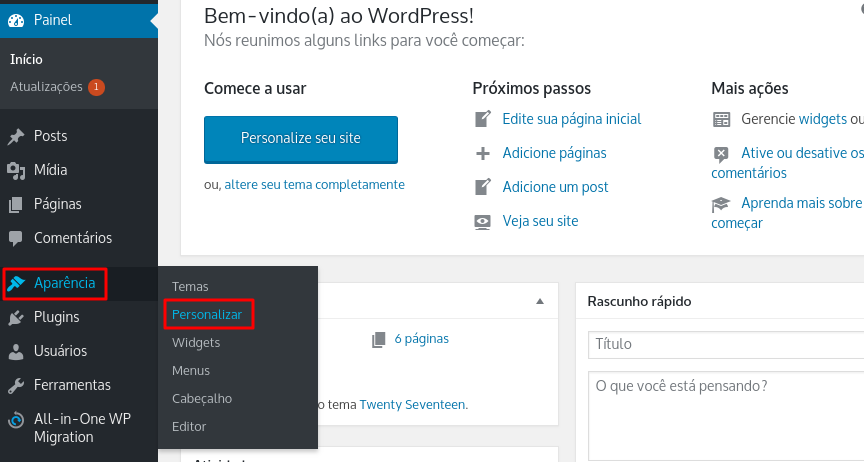Choose Widgets from the Aparência flyout
The height and width of the screenshot is (462, 864).
tap(196, 343)
